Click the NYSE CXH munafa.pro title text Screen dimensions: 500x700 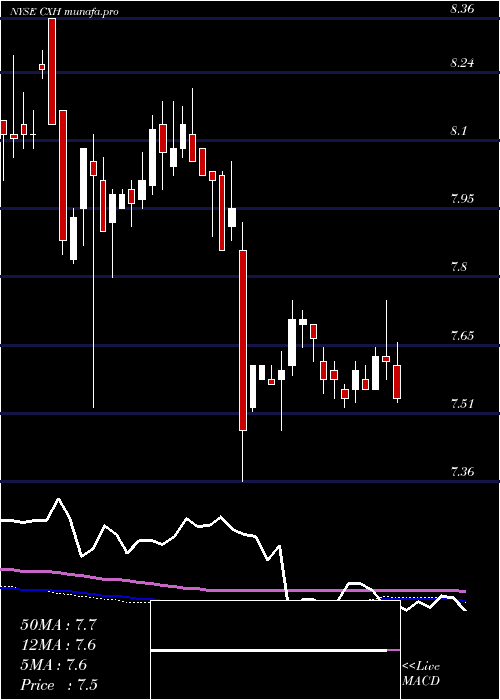[63, 12]
